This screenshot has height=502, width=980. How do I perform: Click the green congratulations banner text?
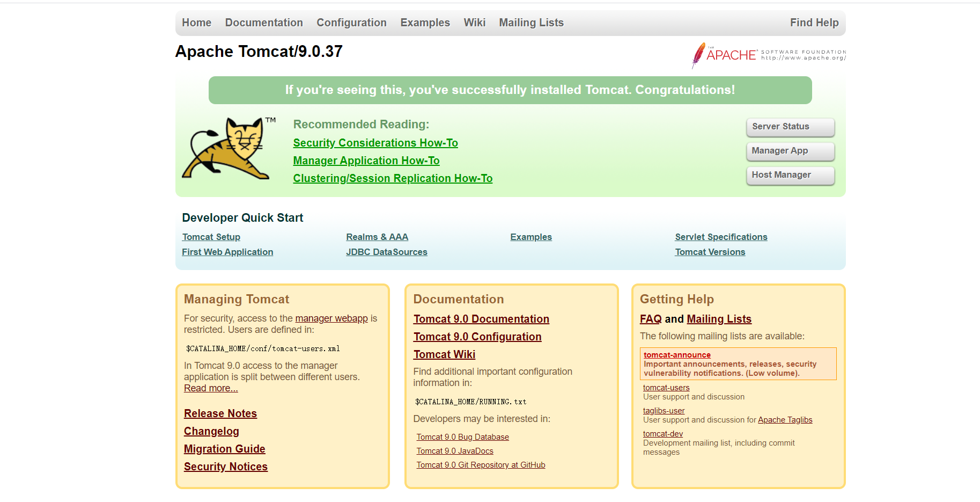tap(510, 90)
